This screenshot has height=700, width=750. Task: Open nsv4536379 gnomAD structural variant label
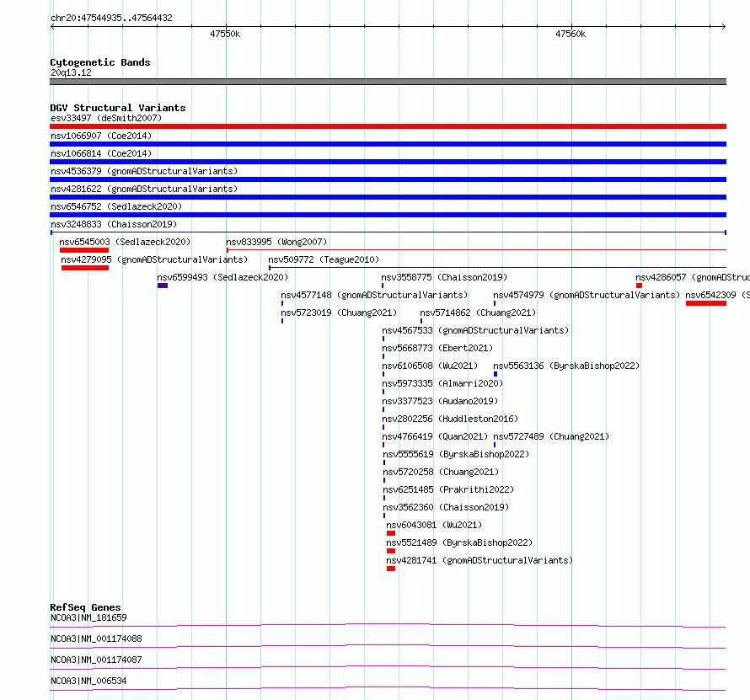tap(144, 171)
